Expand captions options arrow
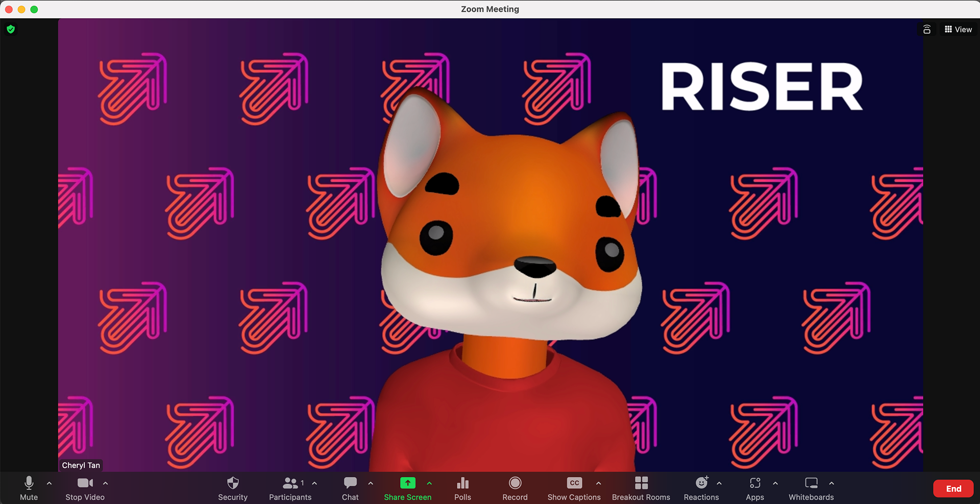The width and height of the screenshot is (980, 504). click(599, 483)
